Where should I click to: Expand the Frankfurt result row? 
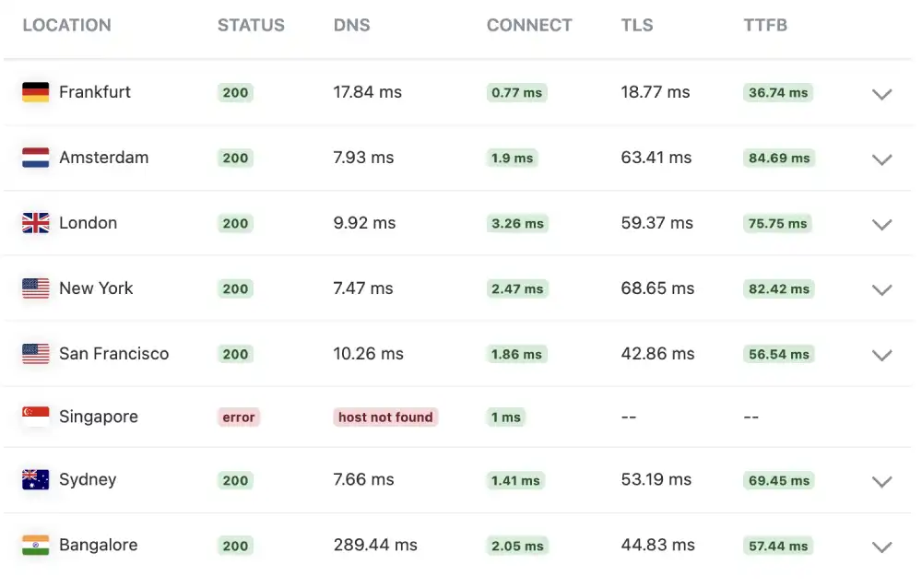[x=881, y=94]
